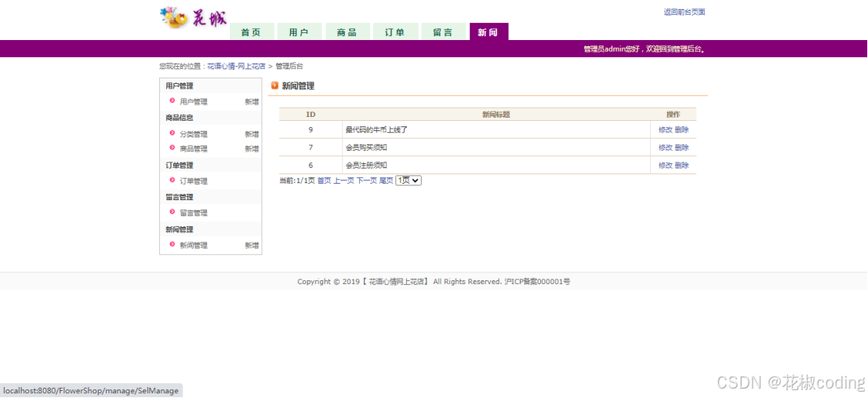The height and width of the screenshot is (398, 868).
Task: Click the pink bullet next to 用户管理 link
Action: (x=173, y=101)
